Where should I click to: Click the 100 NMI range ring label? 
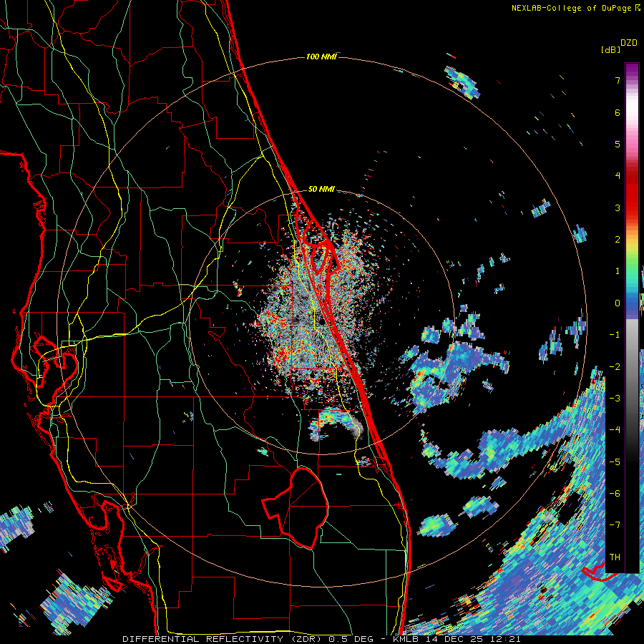pos(321,57)
